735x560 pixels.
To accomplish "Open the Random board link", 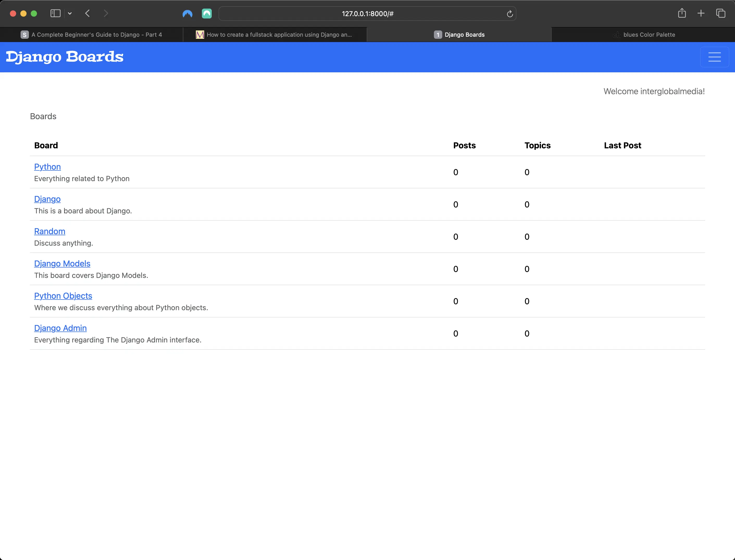I will (50, 231).
